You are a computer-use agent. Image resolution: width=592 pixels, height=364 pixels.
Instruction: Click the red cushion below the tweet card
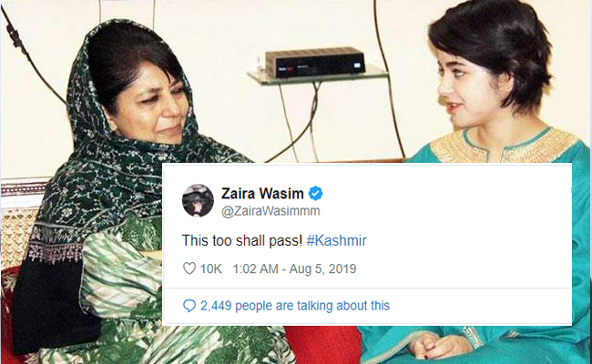pyautogui.click(x=322, y=345)
